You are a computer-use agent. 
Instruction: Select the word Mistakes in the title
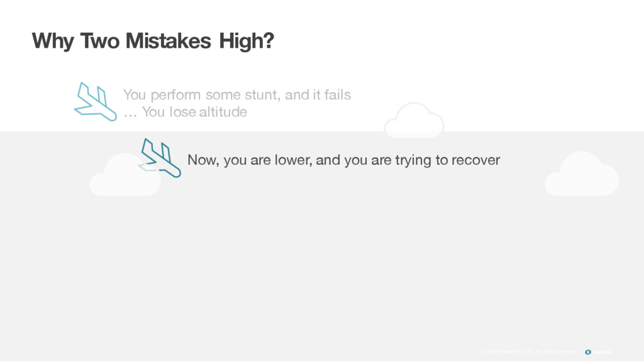[x=168, y=41]
